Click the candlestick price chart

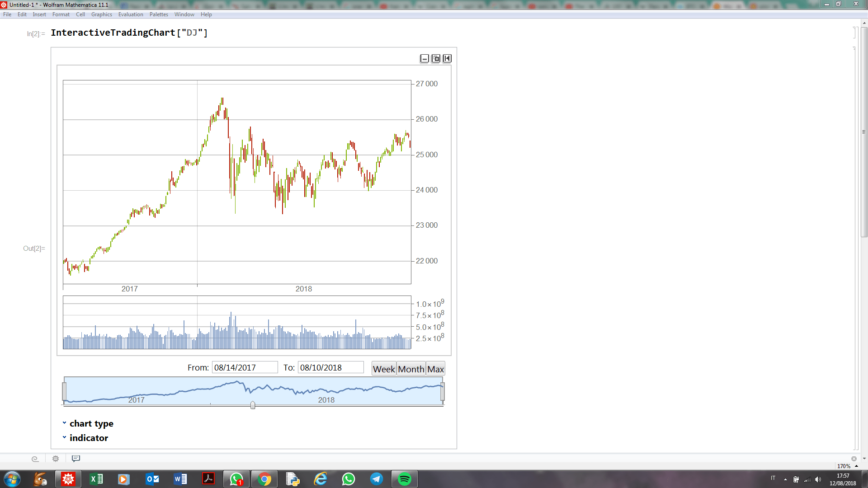click(237, 182)
